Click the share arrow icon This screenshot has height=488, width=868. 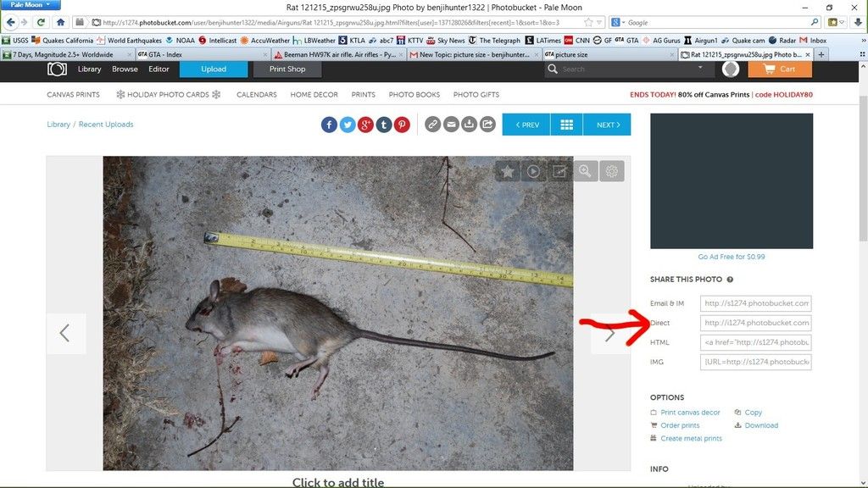click(x=487, y=125)
